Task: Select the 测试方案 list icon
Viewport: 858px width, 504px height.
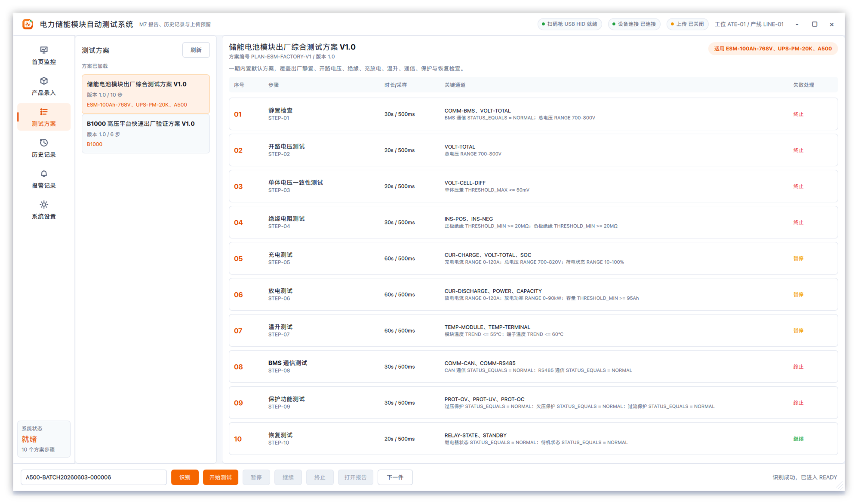Action: point(44,112)
